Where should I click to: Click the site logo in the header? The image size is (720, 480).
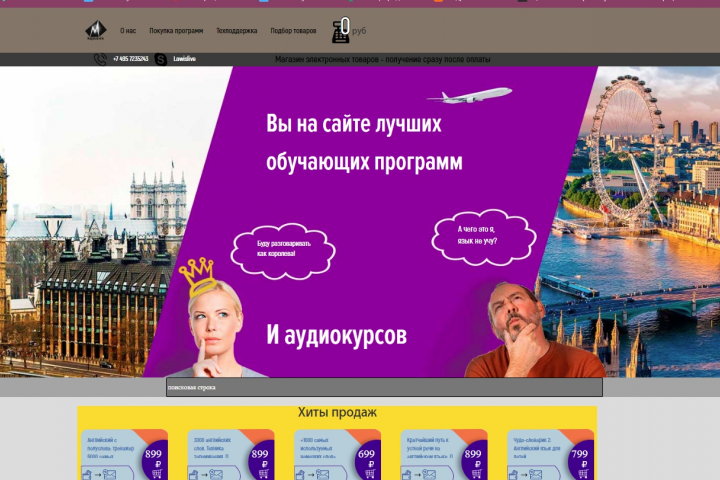(96, 30)
